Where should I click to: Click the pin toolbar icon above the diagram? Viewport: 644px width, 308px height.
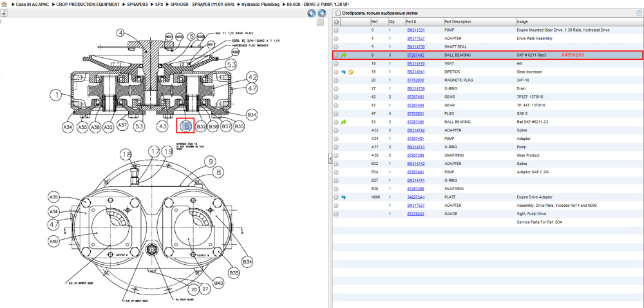coord(4,13)
